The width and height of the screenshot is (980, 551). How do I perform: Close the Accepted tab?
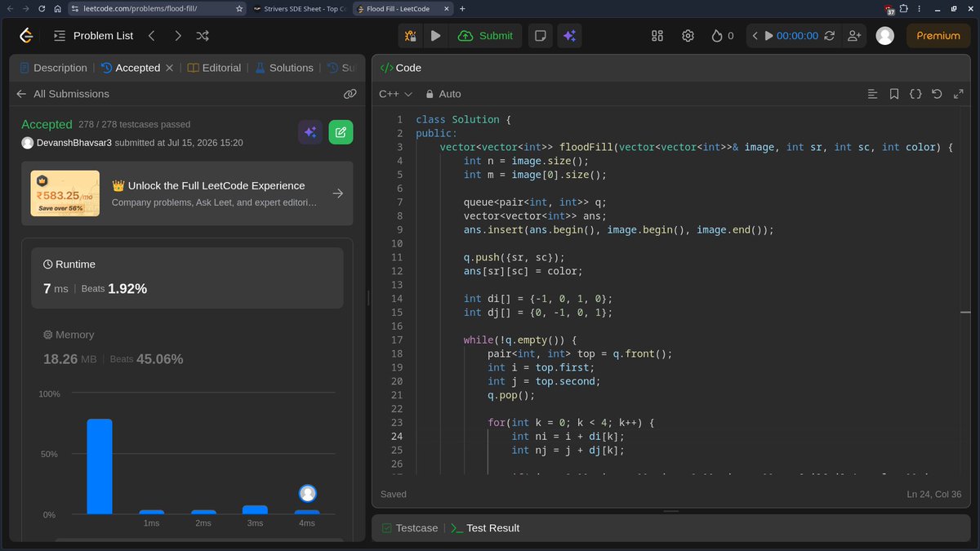click(x=169, y=68)
